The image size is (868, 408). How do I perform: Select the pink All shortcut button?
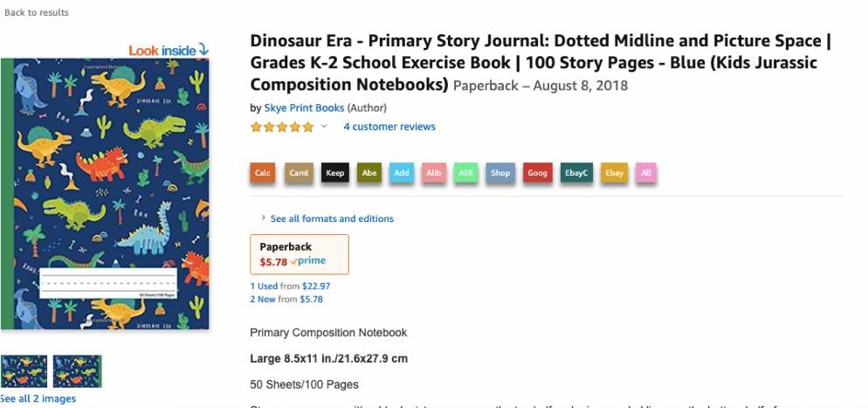(646, 173)
